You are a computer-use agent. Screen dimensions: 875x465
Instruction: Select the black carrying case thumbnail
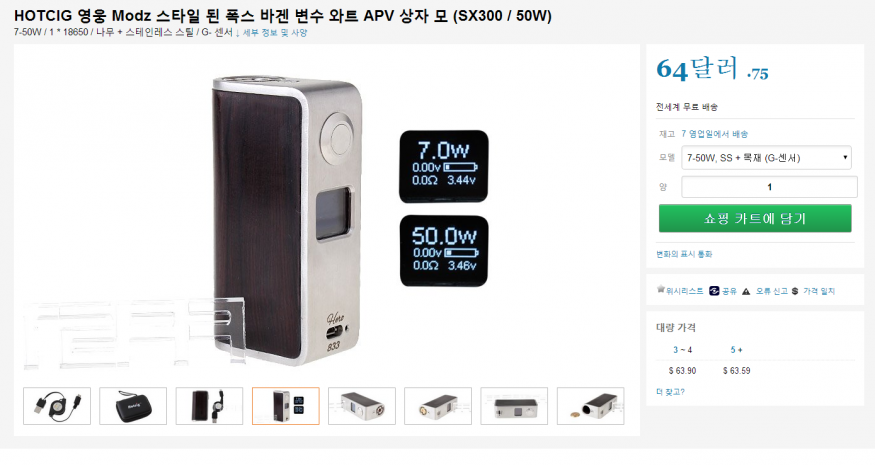133,406
